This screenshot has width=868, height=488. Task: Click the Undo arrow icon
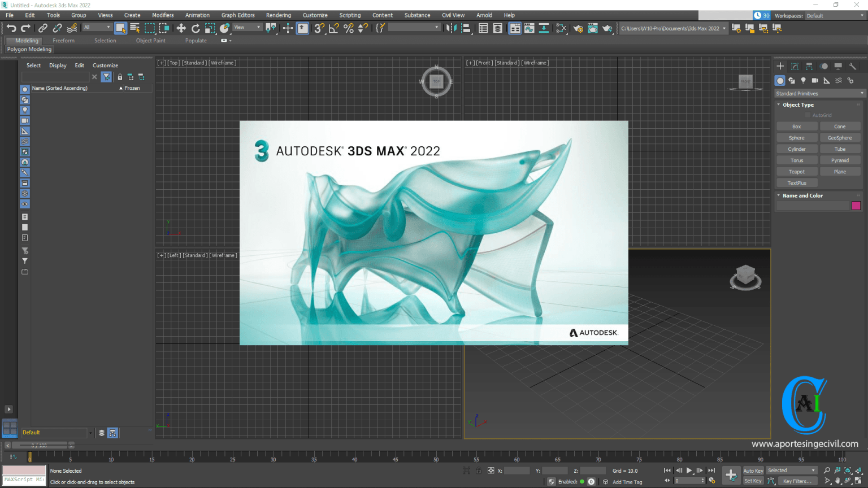(11, 28)
